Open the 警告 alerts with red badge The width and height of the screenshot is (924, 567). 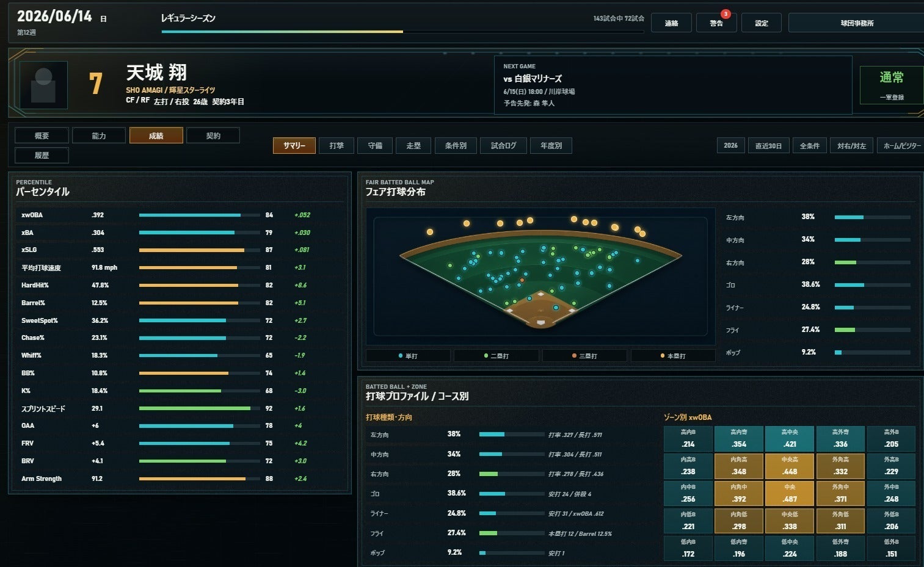pyautogui.click(x=716, y=23)
